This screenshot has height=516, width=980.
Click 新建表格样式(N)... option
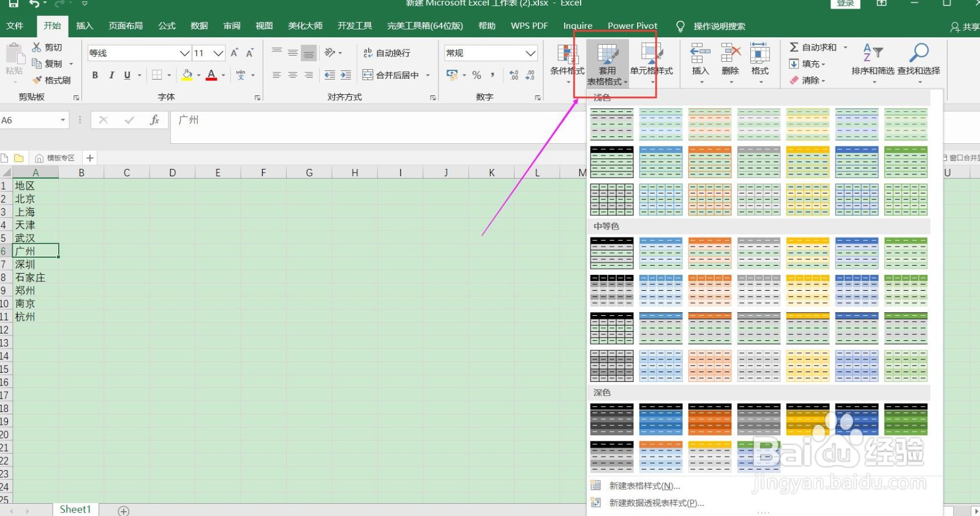click(x=644, y=486)
